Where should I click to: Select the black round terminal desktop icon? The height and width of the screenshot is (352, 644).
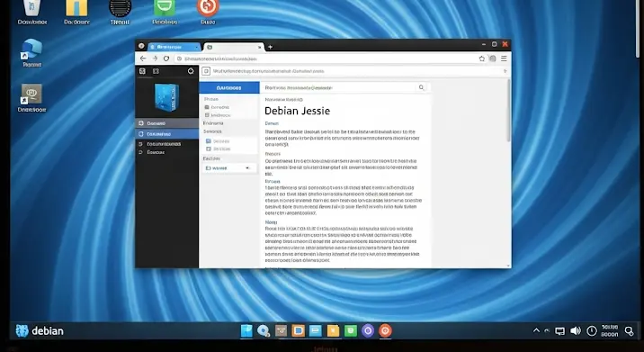(x=120, y=12)
